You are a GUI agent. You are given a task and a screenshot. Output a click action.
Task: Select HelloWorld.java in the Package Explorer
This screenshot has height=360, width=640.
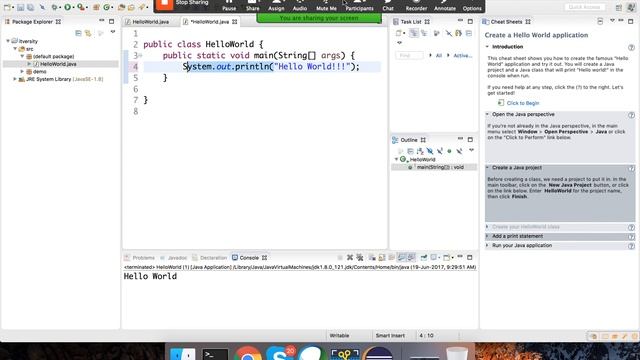coord(58,64)
